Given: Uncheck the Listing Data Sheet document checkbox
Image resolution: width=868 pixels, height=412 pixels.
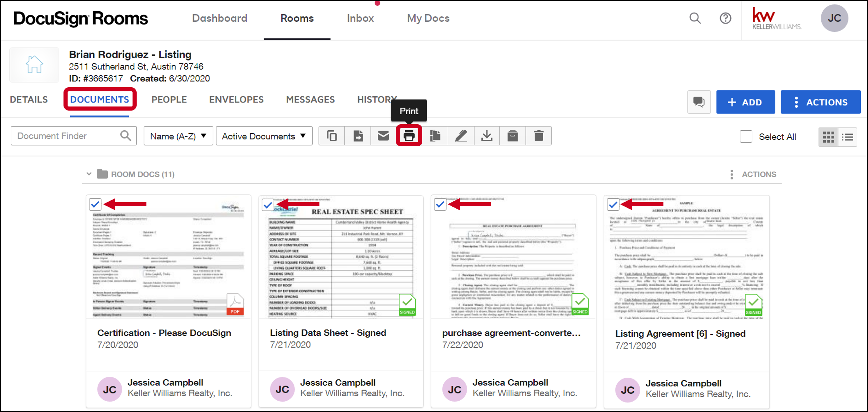Looking at the screenshot, I should (x=268, y=204).
